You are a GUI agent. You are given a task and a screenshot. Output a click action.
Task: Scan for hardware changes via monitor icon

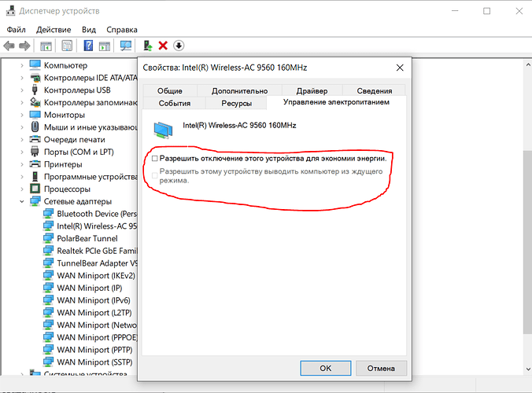[126, 46]
